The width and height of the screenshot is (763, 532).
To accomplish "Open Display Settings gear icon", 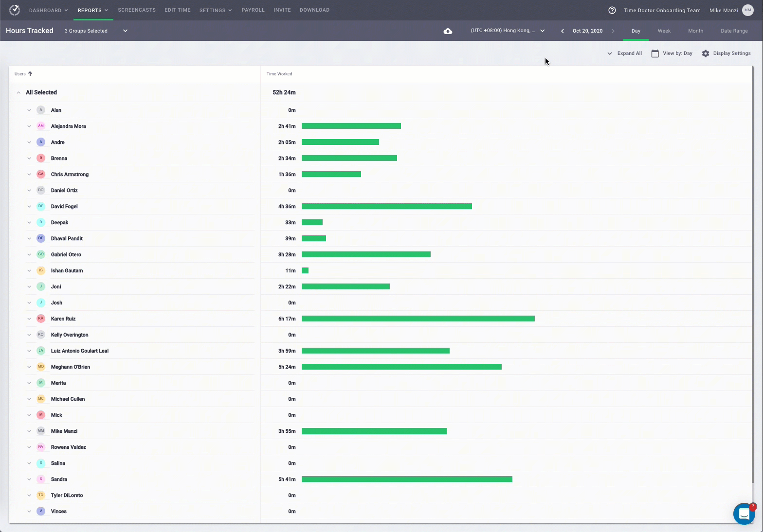I will 706,53.
